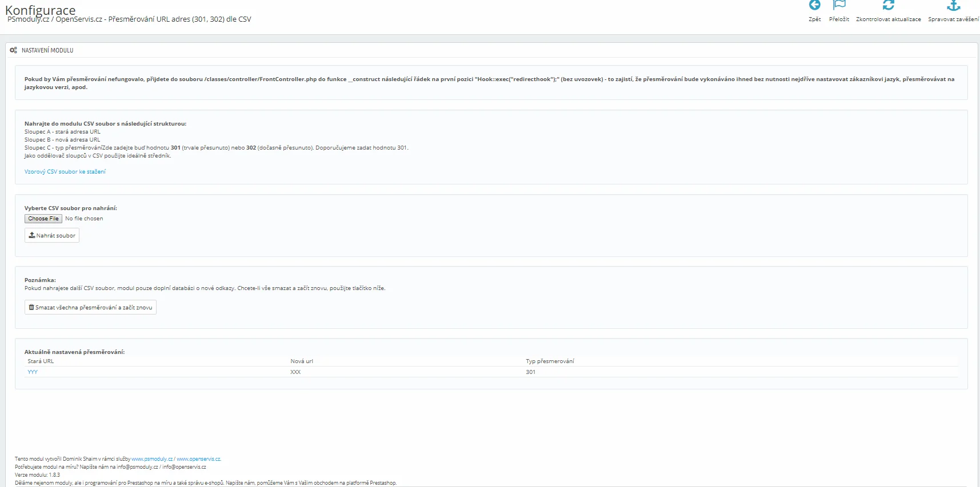Image resolution: width=980 pixels, height=487 pixels.
Task: Click Smazat všechna přesměrování a začít znovu
Action: point(90,307)
